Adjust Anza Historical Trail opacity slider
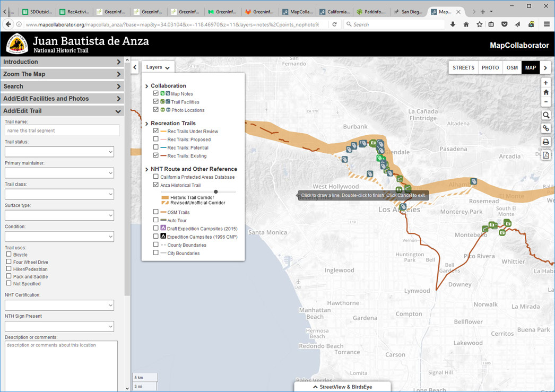 point(216,191)
